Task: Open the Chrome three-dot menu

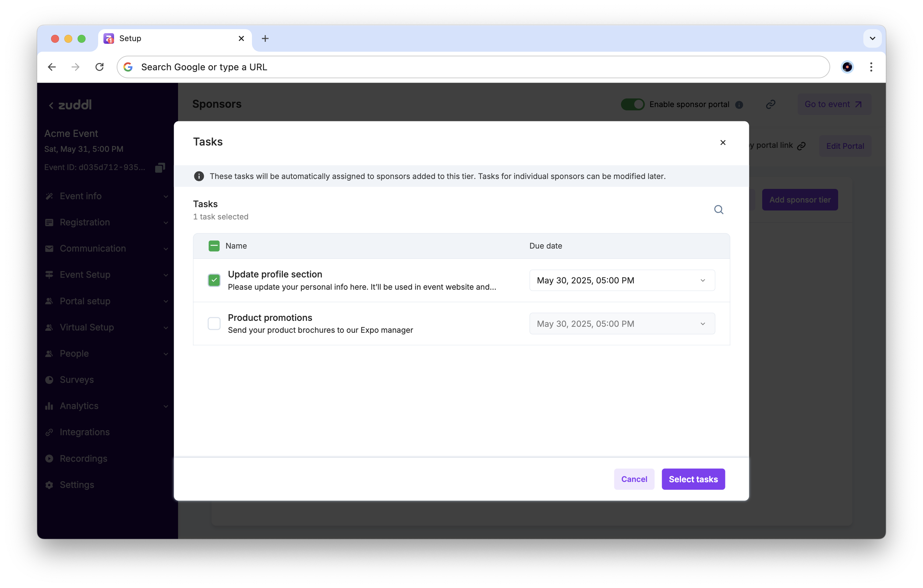Action: [x=871, y=67]
